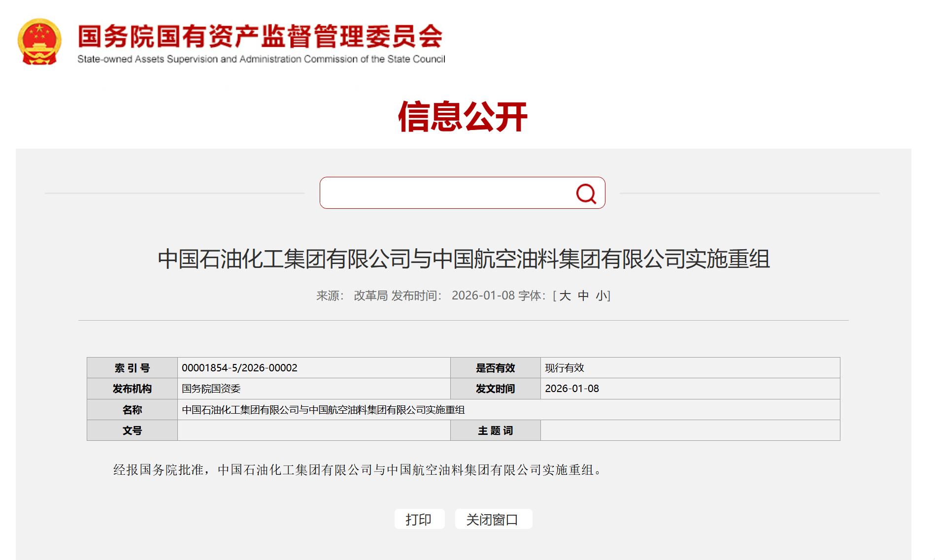The width and height of the screenshot is (935, 560).
Task: Click the 国务院国资委 publishing agency cell
Action: click(211, 389)
